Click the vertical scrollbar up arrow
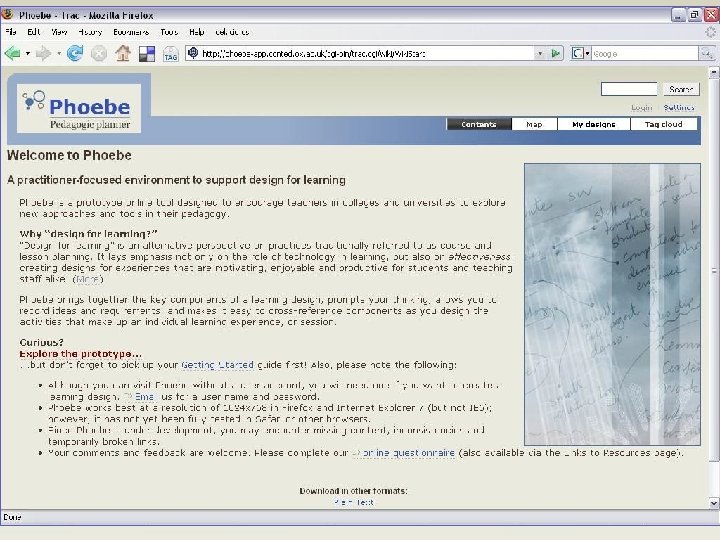This screenshot has height=540, width=720. pos(714,72)
